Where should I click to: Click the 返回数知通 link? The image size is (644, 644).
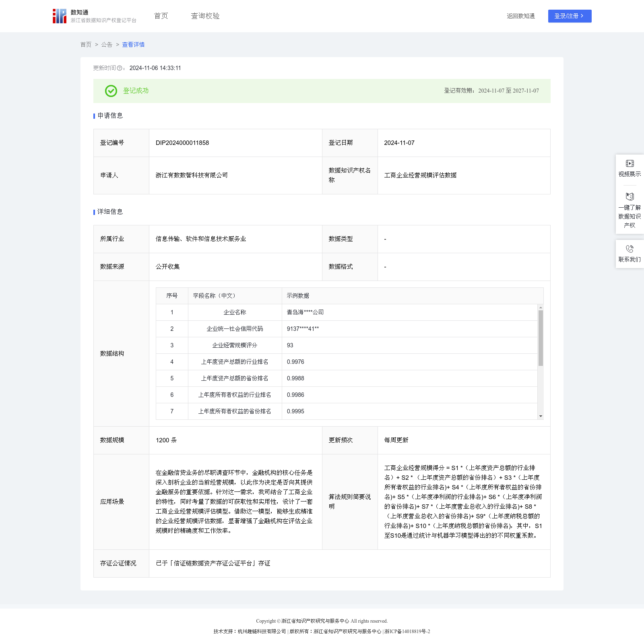click(x=521, y=16)
